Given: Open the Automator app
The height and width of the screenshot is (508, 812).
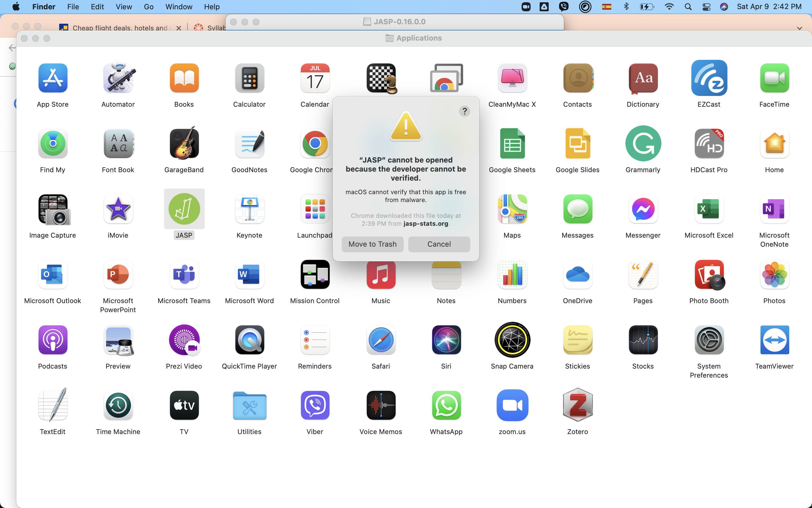Looking at the screenshot, I should [x=118, y=77].
